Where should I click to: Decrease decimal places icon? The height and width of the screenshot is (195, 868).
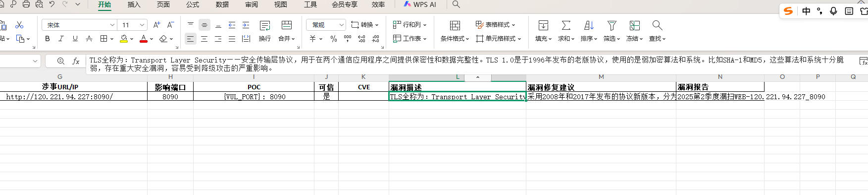[x=376, y=39]
